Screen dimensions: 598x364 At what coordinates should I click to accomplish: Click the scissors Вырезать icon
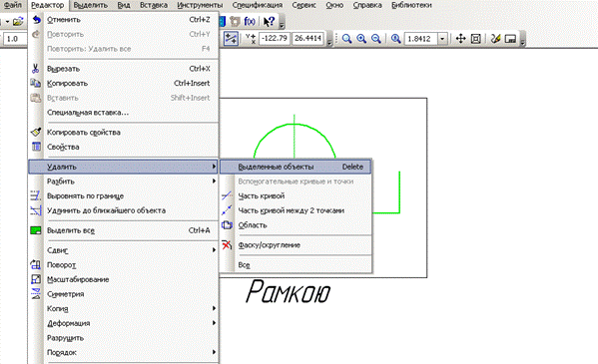pyautogui.click(x=36, y=69)
